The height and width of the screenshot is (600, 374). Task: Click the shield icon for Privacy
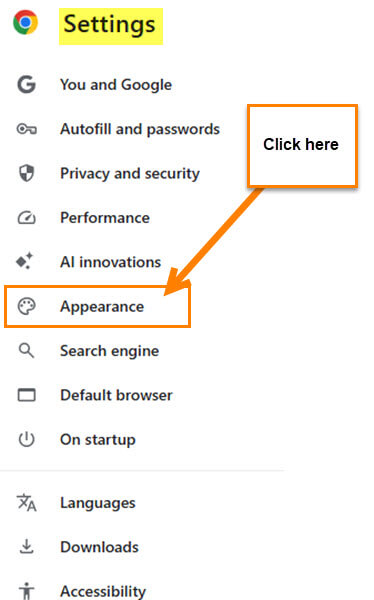(x=26, y=173)
